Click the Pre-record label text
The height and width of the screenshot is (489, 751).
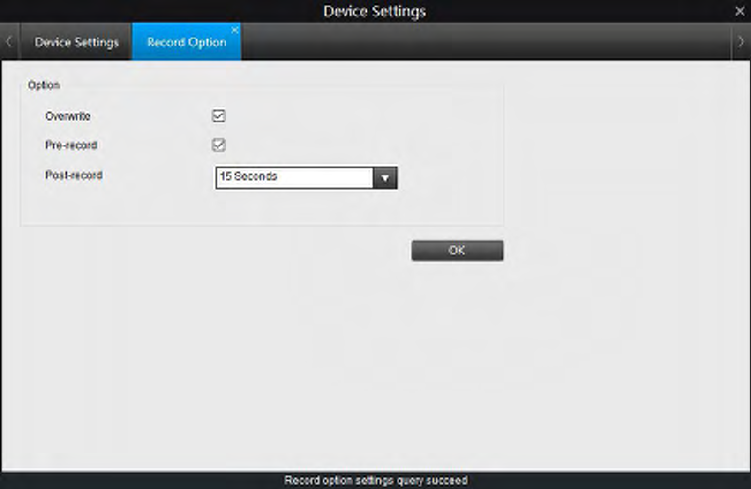(71, 145)
